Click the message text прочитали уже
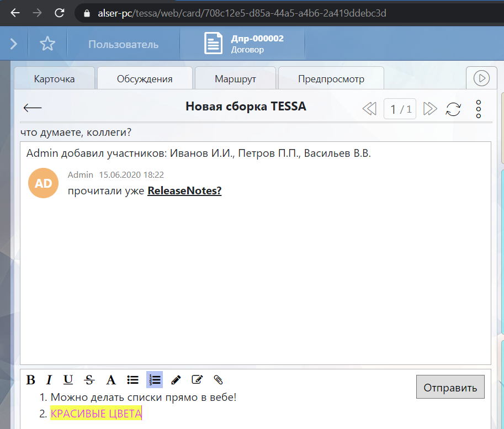Screen dimensions: 504x429 [106, 190]
